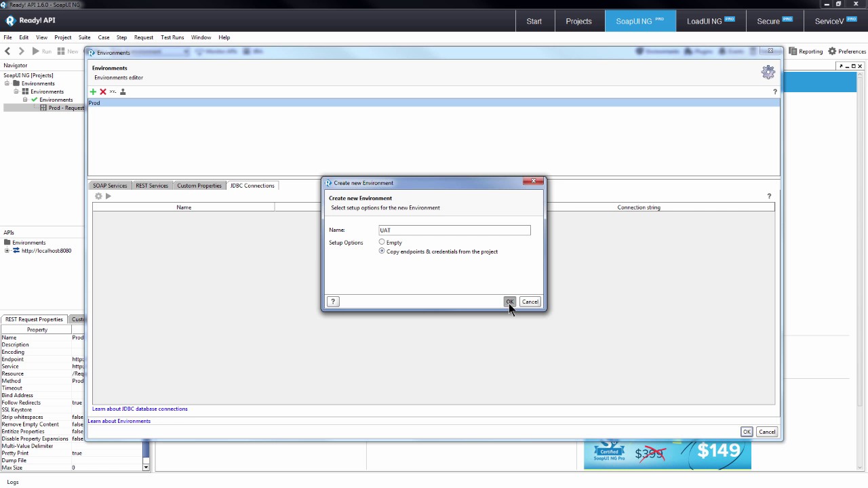868x488 pixels.
Task: Close the Create new Environment dialog
Action: (x=533, y=182)
